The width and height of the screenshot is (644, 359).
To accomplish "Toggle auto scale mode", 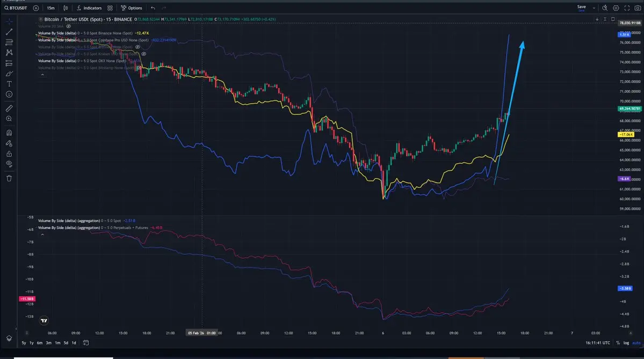I will click(636, 343).
